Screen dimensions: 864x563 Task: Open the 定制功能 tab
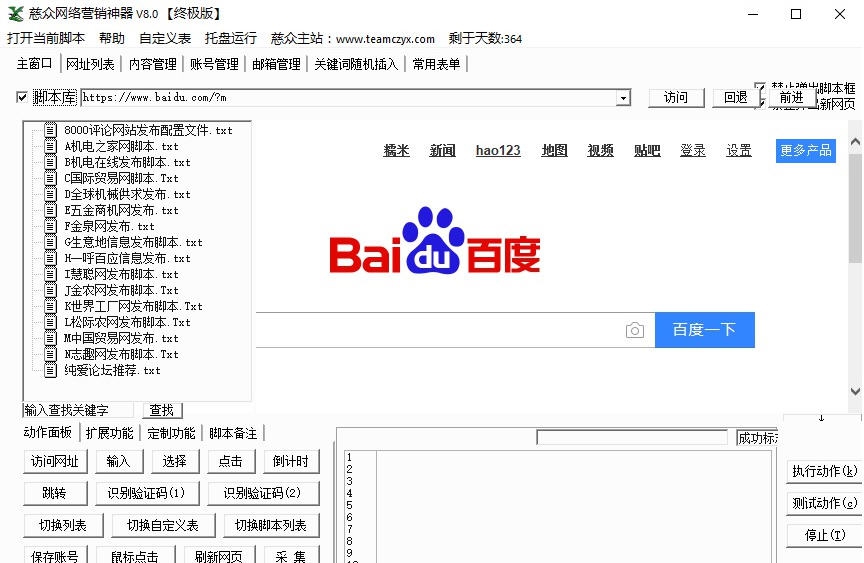[x=171, y=434]
